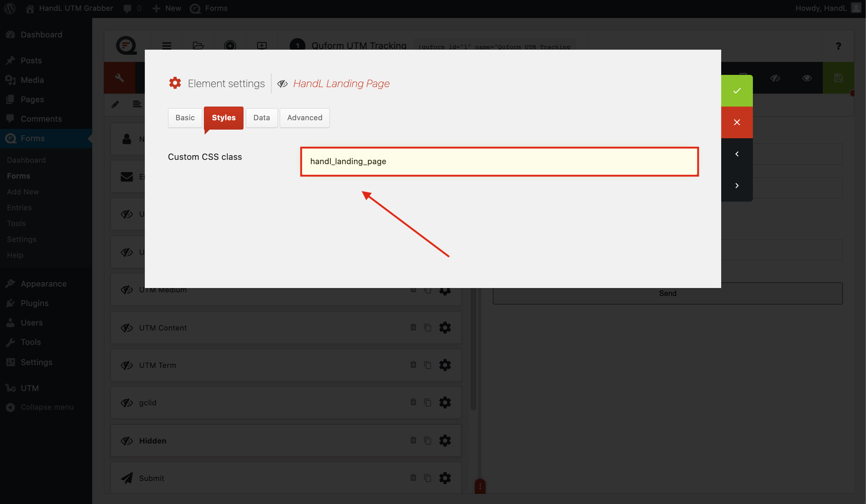Switch to the Data tab
Viewport: 866px width, 504px height.
point(262,118)
